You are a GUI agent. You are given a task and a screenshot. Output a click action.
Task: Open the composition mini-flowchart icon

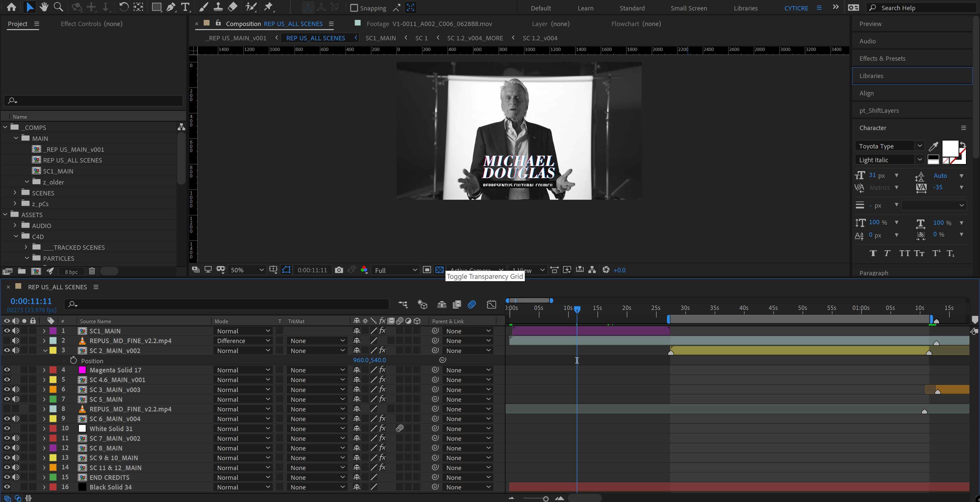[x=403, y=304]
